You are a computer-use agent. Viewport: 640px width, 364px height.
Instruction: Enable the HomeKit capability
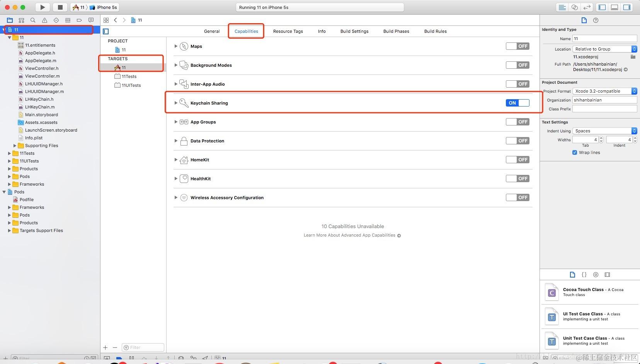(517, 160)
